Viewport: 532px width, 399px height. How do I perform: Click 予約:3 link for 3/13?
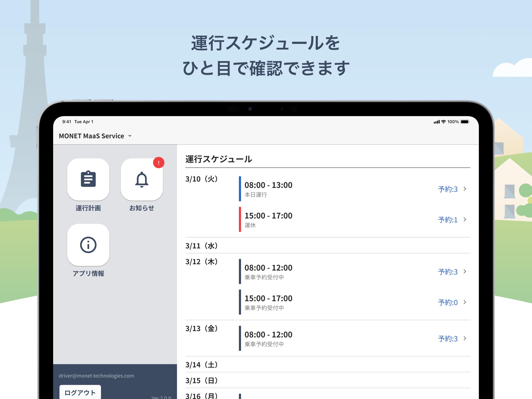click(448, 339)
